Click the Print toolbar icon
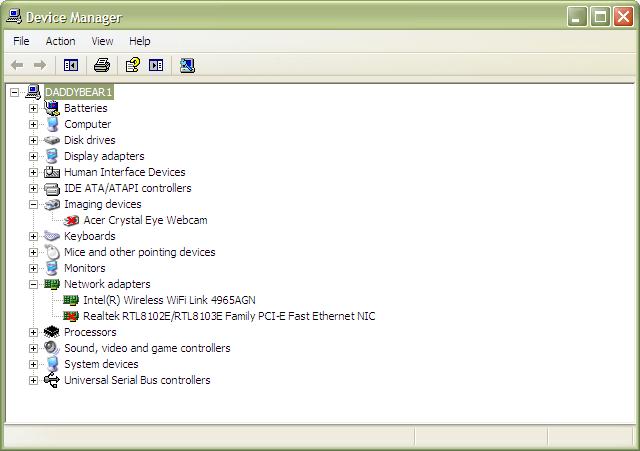This screenshot has height=451, width=640. tap(102, 65)
